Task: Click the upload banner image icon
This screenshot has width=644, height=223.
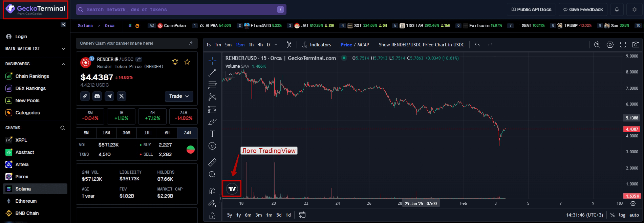Action: tap(191, 43)
